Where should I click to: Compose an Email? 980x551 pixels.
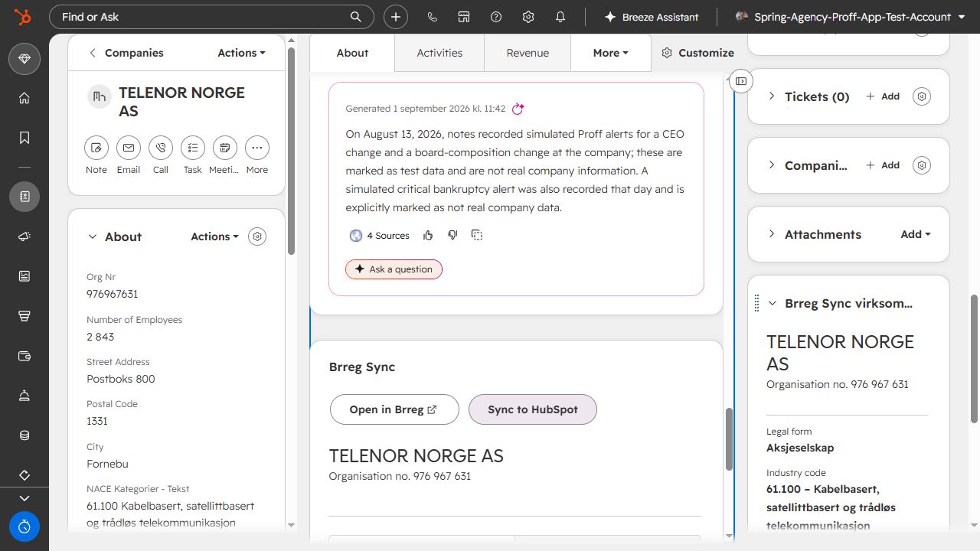point(129,148)
